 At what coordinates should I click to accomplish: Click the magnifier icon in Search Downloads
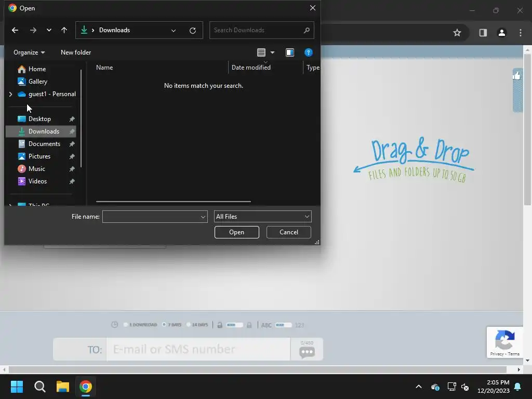point(307,30)
